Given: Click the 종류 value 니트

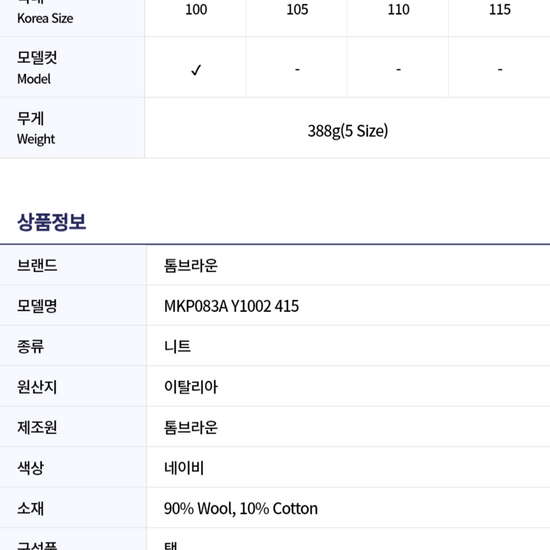Looking at the screenshot, I should click(177, 347).
